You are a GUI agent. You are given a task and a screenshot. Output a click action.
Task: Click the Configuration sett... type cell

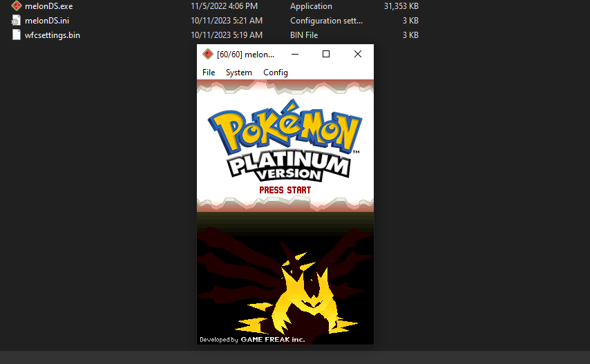(x=326, y=20)
